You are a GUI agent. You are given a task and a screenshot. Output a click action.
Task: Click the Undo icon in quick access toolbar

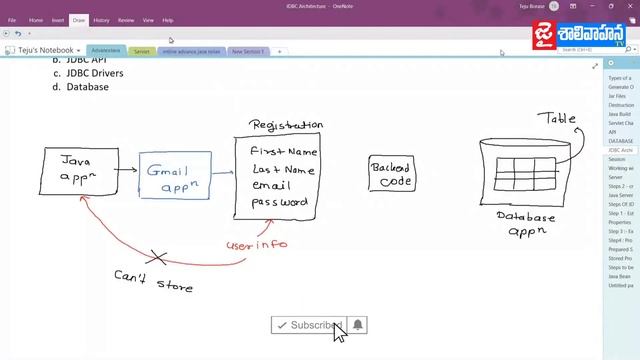click(x=18, y=33)
